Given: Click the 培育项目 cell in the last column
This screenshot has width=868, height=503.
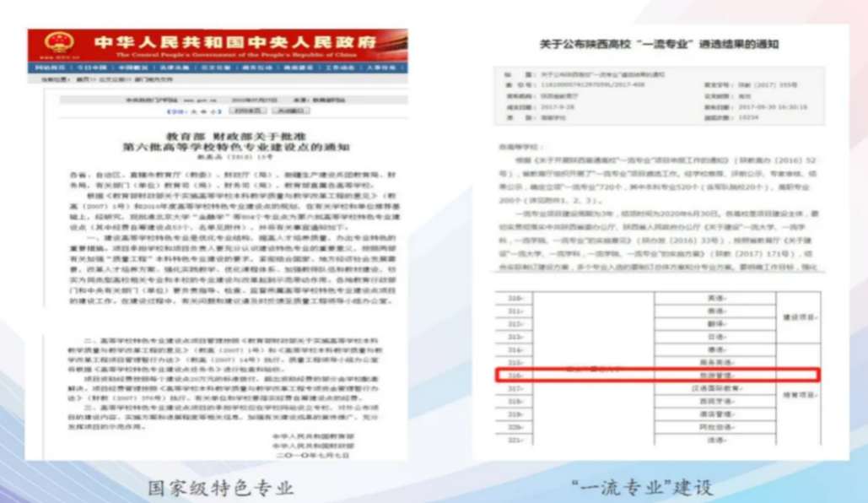Looking at the screenshot, I should (798, 395).
